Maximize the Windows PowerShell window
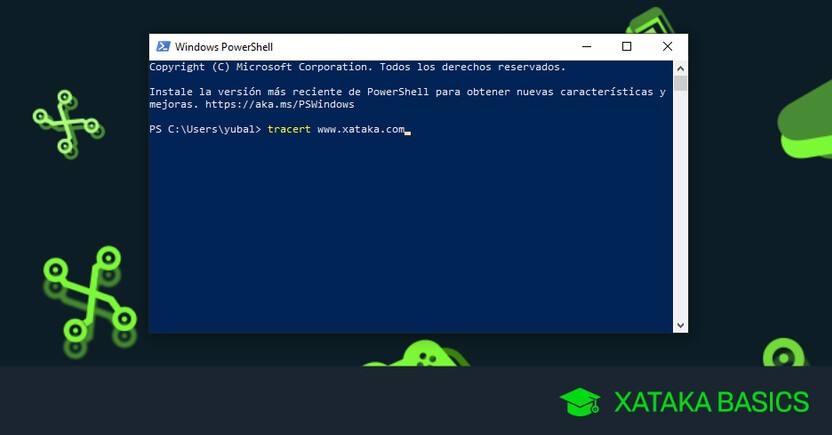 (627, 47)
